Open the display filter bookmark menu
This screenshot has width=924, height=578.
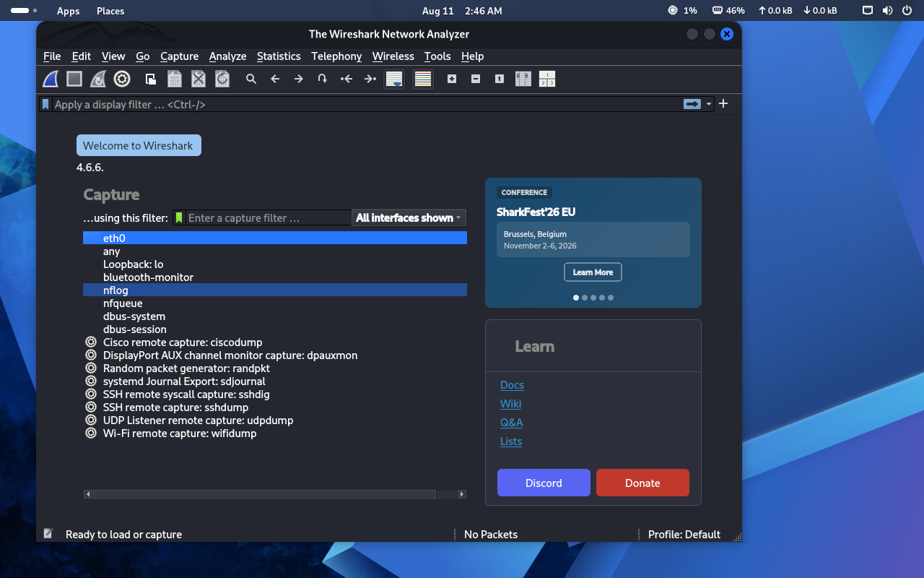(46, 104)
